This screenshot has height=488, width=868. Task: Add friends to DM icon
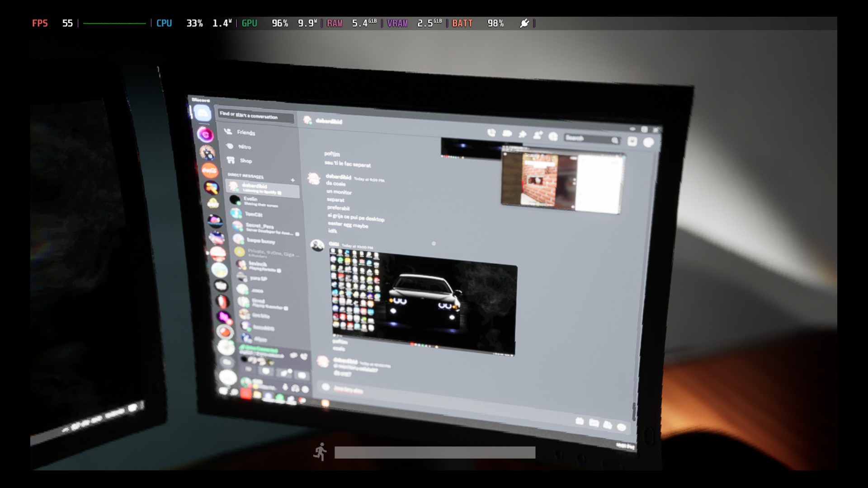pyautogui.click(x=538, y=135)
